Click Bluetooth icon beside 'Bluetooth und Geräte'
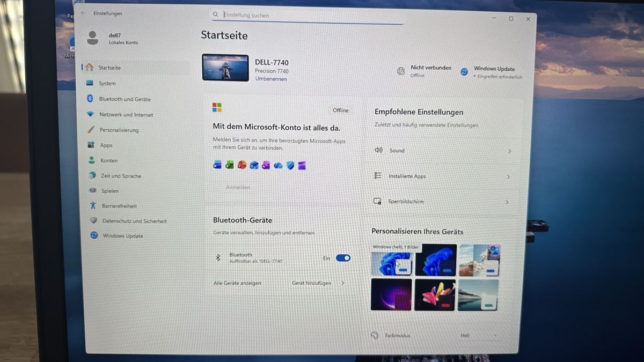The height and width of the screenshot is (362, 644). click(x=90, y=99)
